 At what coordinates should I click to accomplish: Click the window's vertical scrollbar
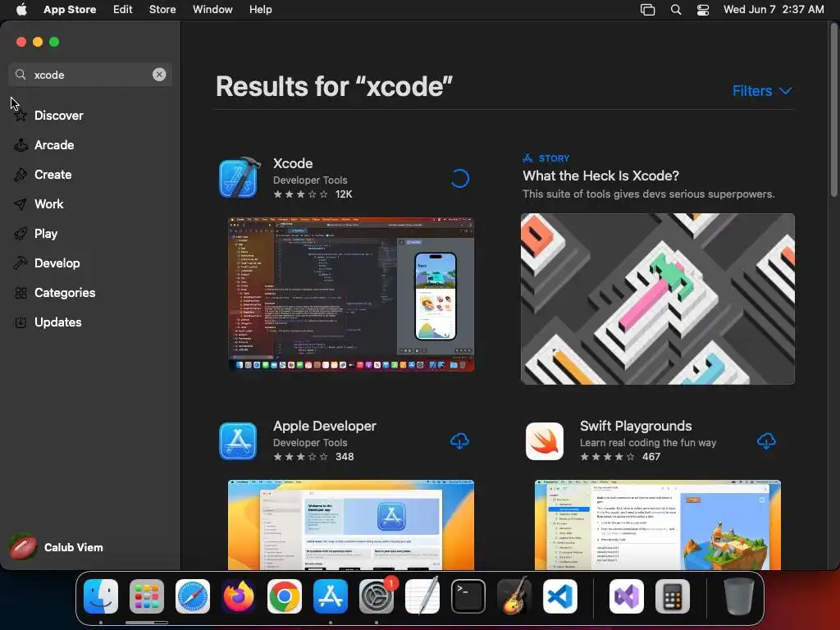[x=834, y=111]
